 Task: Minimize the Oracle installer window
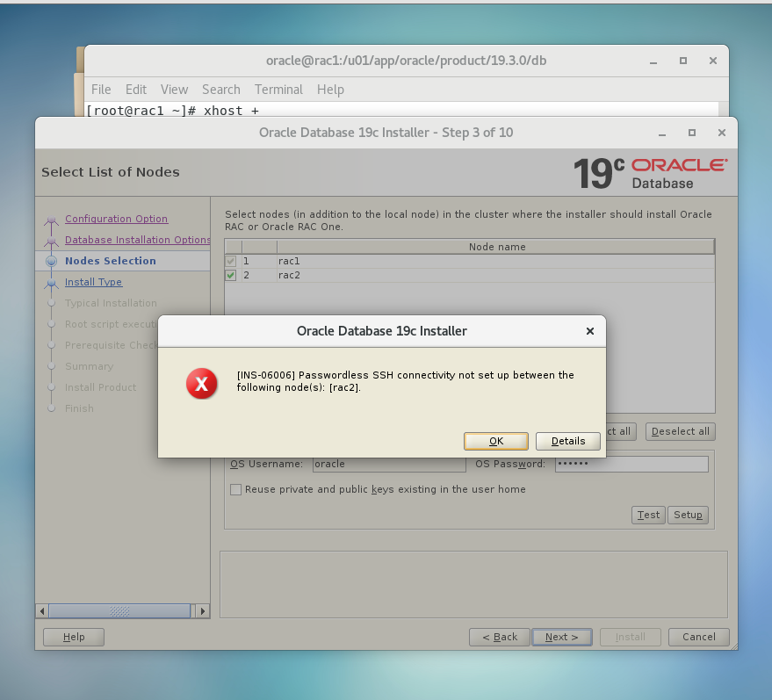[x=662, y=133]
